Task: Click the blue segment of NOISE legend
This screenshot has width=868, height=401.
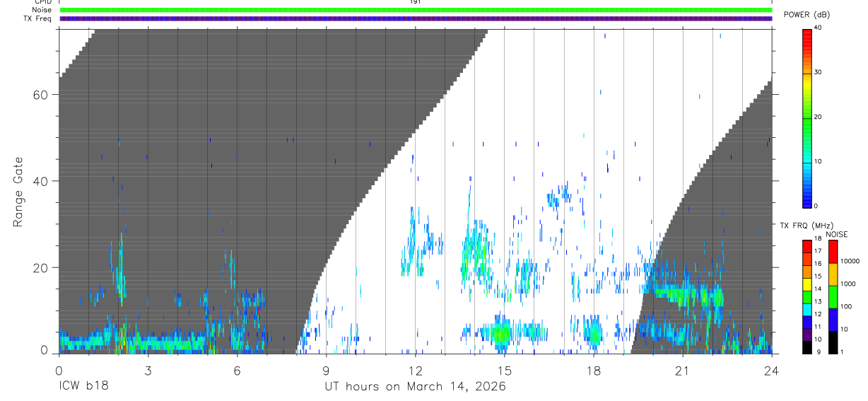Action: pyautogui.click(x=833, y=320)
